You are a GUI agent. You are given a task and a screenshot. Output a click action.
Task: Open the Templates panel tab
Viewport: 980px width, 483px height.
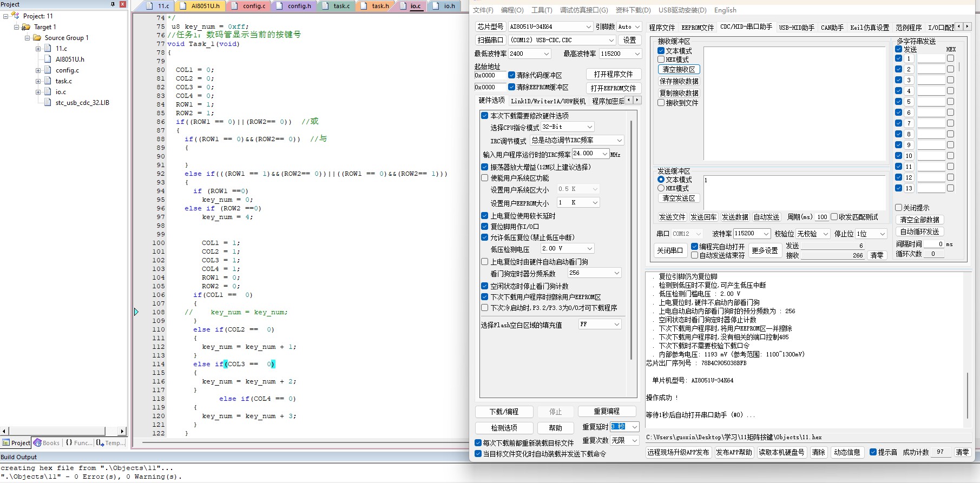(110, 443)
